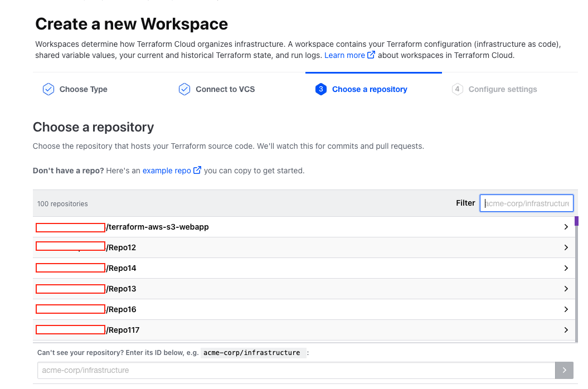Select the Repo16 repository
The image size is (588, 389).
(x=122, y=309)
